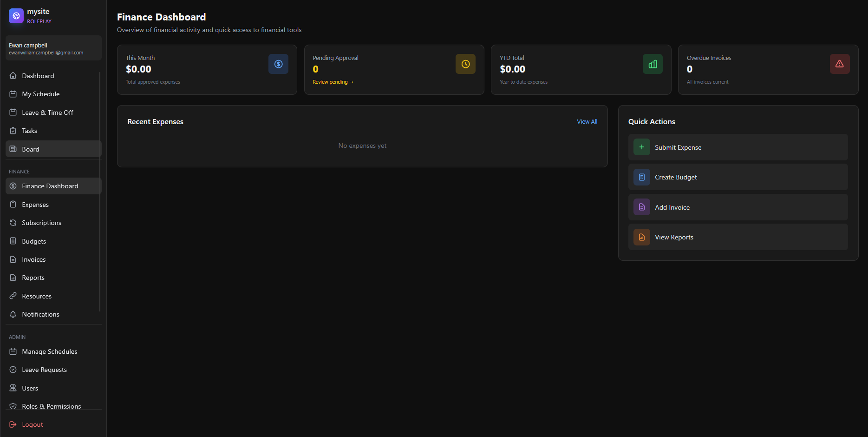The height and width of the screenshot is (437, 868).
Task: Open Budgets from the sidebar
Action: click(x=34, y=241)
